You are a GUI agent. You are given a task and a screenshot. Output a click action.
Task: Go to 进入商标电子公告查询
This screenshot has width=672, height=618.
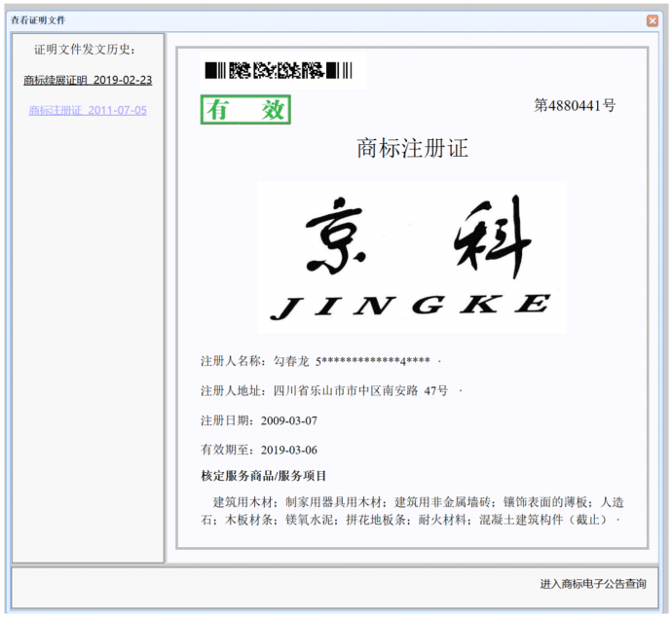(x=593, y=584)
